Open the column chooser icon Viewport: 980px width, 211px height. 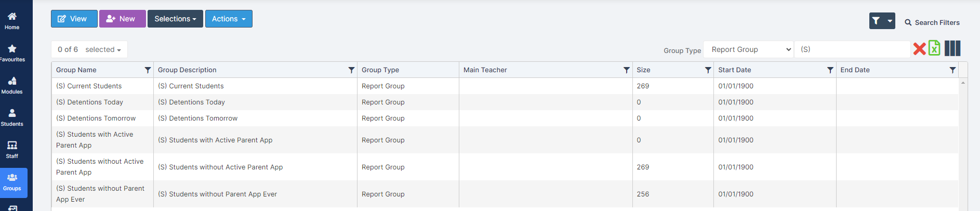(952, 48)
